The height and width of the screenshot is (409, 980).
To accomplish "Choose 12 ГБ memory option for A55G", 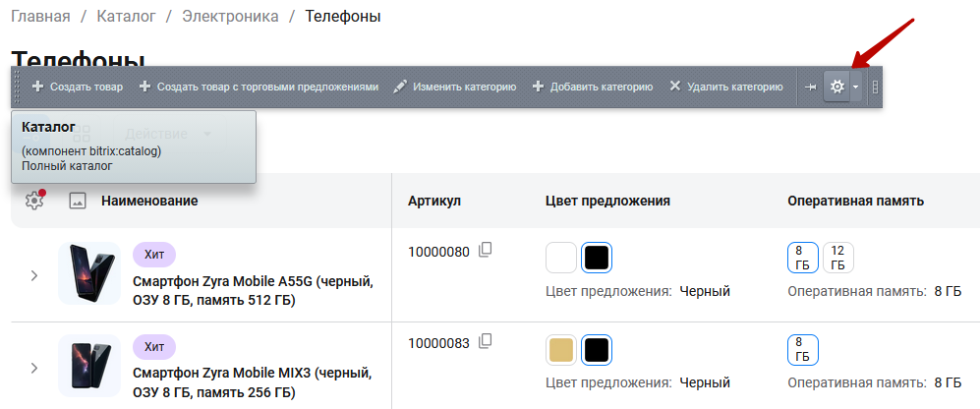I will click(x=838, y=258).
